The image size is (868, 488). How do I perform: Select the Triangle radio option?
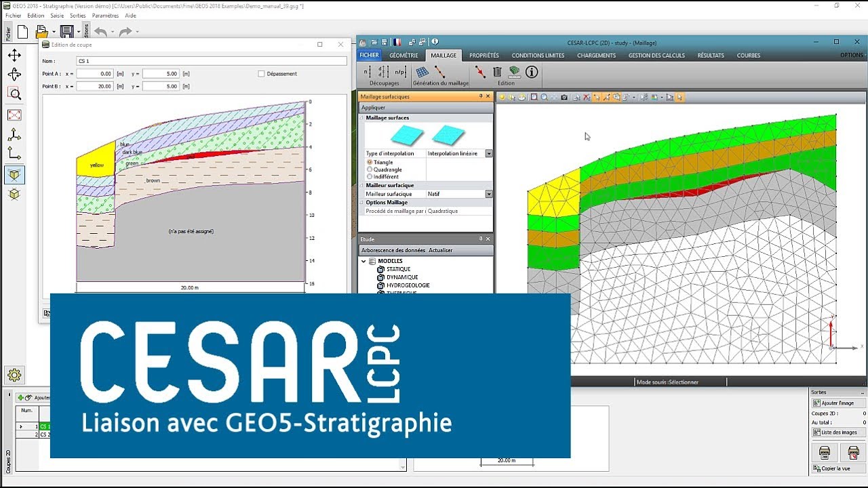[x=370, y=163]
